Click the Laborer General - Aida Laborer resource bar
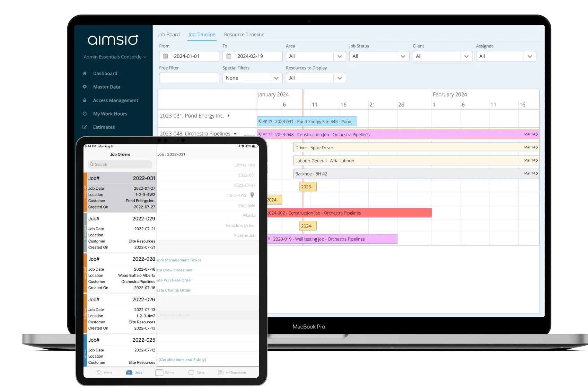 coord(416,161)
